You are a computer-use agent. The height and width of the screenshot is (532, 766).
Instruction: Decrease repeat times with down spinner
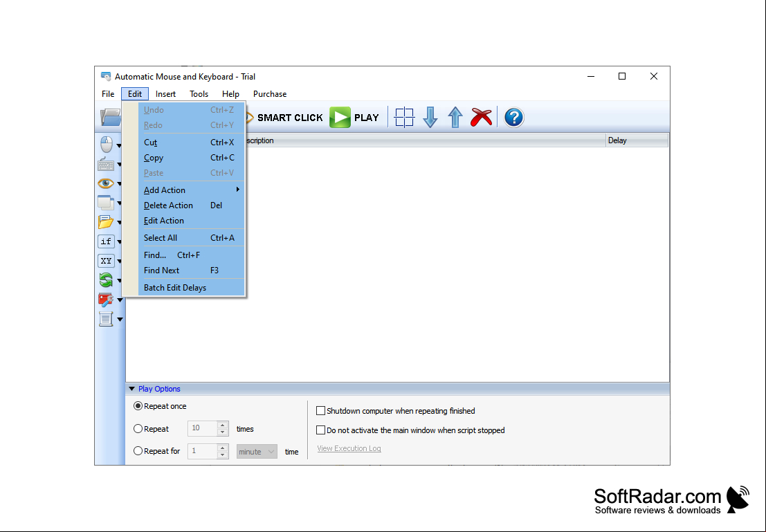(x=222, y=432)
